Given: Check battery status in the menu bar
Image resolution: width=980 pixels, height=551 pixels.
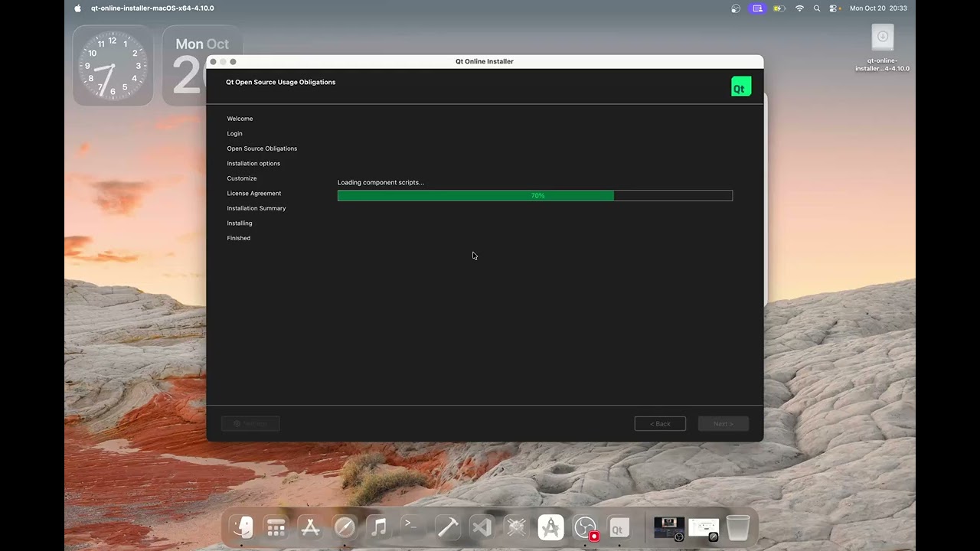Looking at the screenshot, I should (x=779, y=8).
